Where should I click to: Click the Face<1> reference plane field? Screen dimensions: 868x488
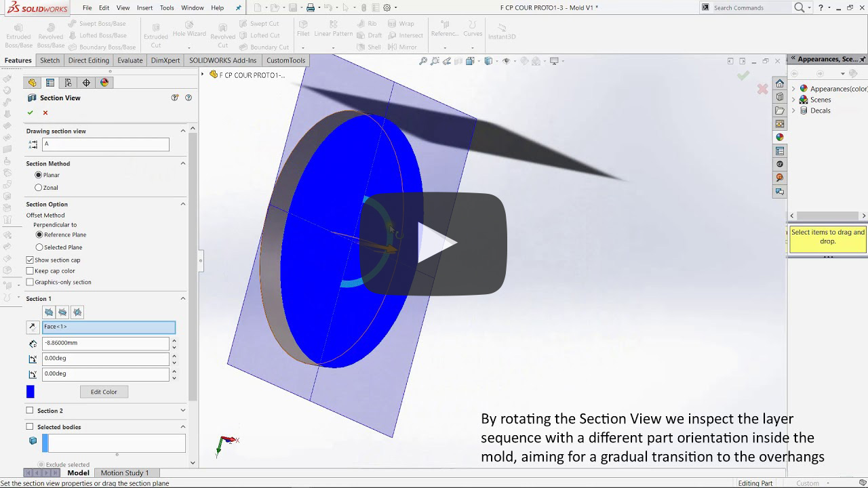click(x=108, y=327)
